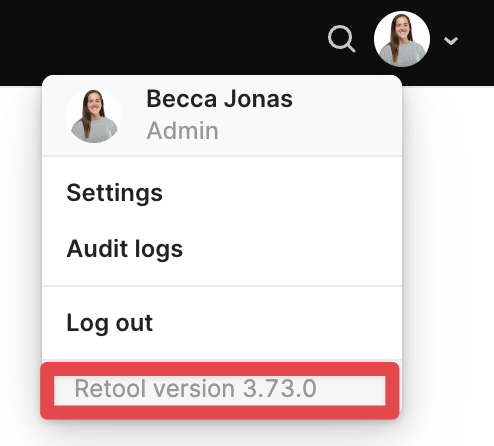
Task: Click Becca Jonas's avatar inside the menu
Action: [94, 116]
